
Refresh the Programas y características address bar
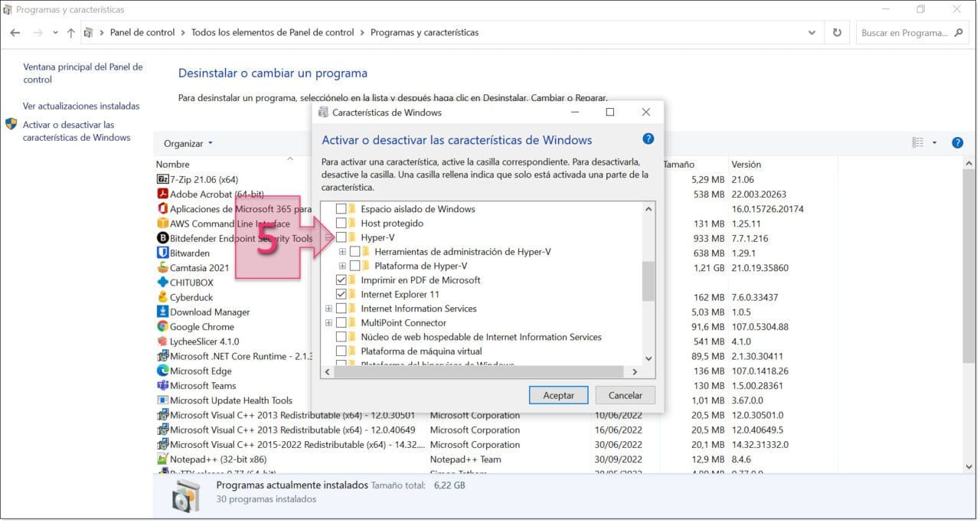point(837,33)
